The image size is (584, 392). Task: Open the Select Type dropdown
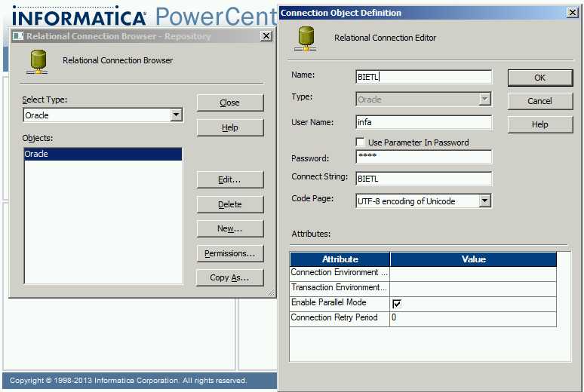[176, 115]
